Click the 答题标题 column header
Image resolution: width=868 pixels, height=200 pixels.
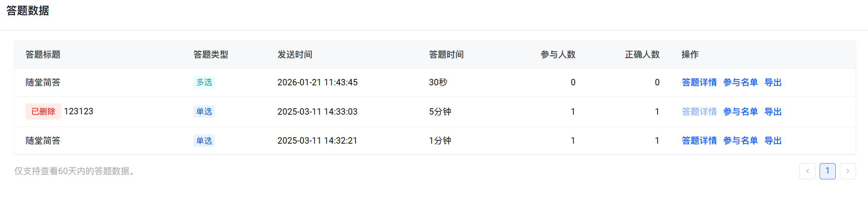coord(43,55)
